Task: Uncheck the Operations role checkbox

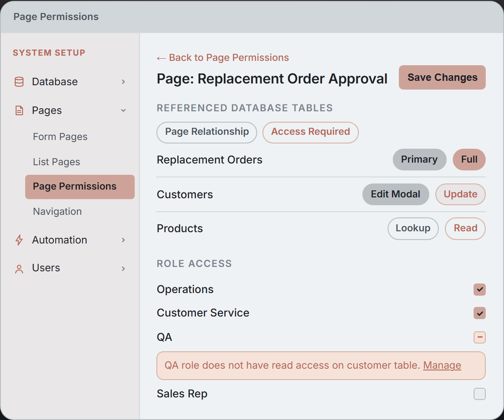Action: click(480, 290)
